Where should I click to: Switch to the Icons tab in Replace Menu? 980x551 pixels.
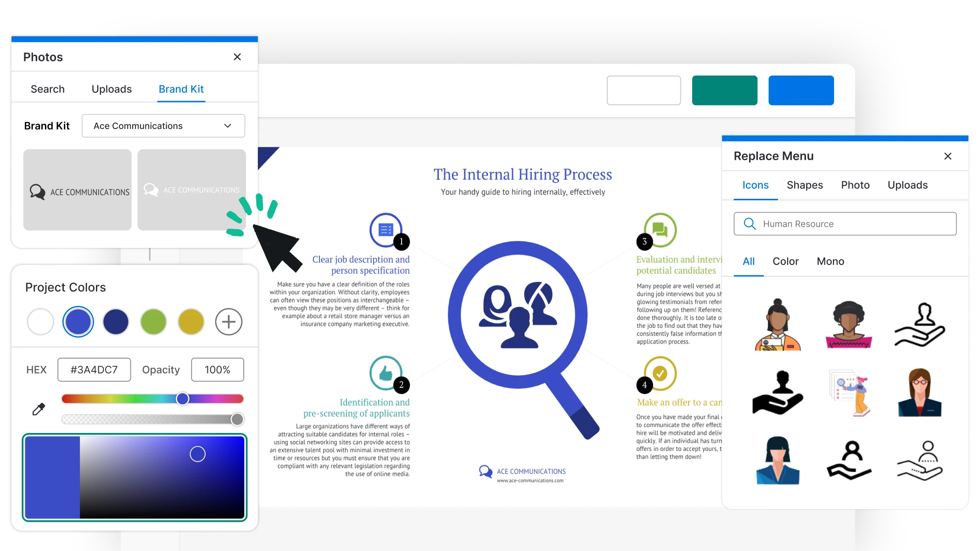755,185
